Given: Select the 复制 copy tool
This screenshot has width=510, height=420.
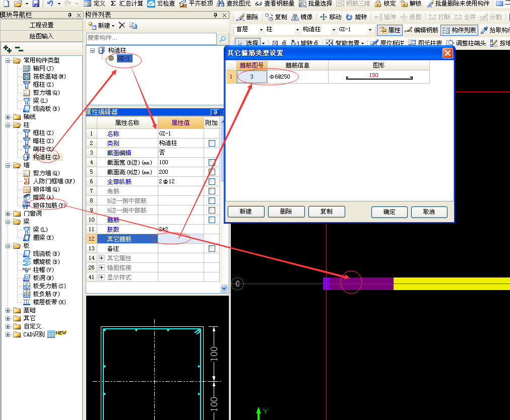Looking at the screenshot, I should point(276,17).
